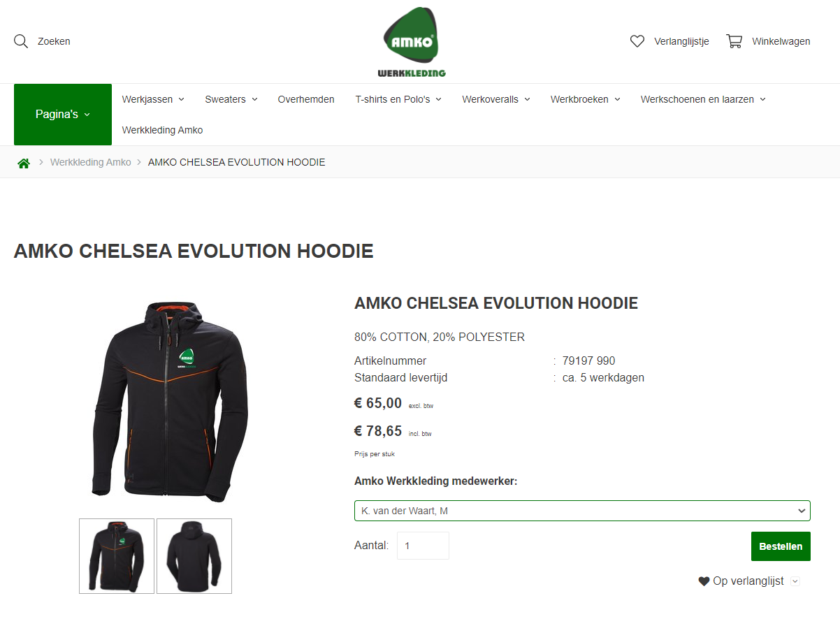The height and width of the screenshot is (626, 840).
Task: Follow the Werkkleding Amko breadcrumb link
Action: pyautogui.click(x=91, y=162)
